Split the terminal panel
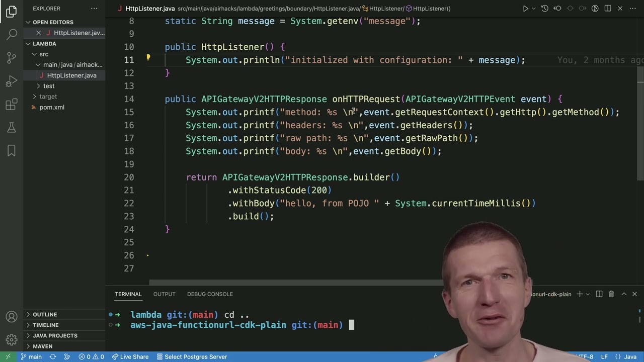The image size is (644, 362). [x=599, y=294]
